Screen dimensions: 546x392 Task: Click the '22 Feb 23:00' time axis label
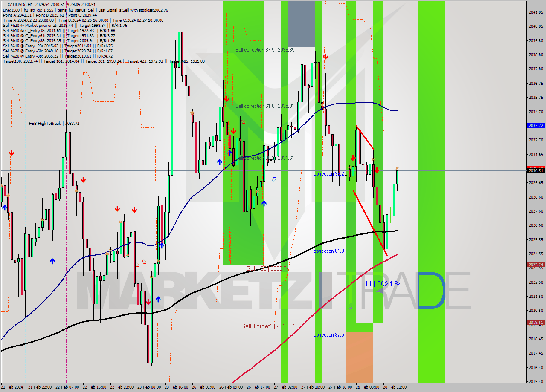pos(122,387)
